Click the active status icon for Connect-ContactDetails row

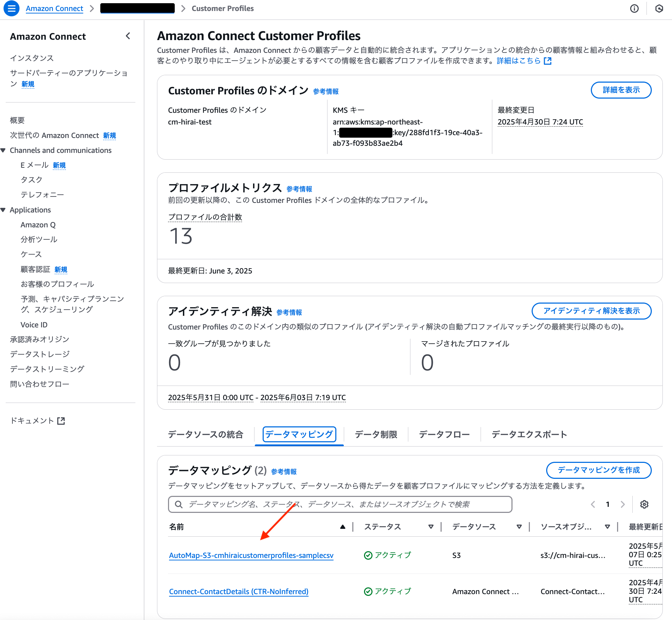368,592
